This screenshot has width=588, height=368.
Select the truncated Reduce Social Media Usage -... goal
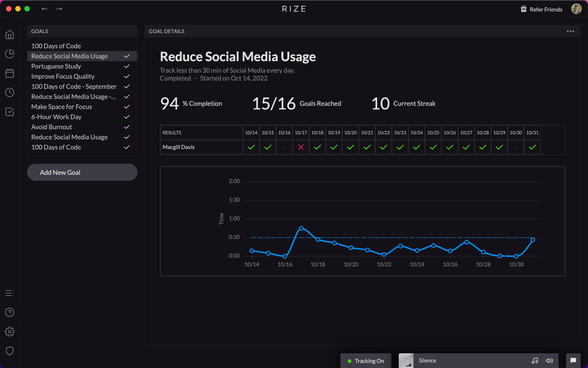click(x=82, y=97)
